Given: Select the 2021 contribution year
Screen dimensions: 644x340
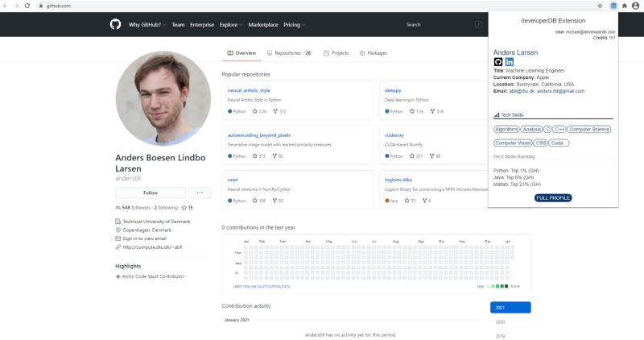Looking at the screenshot, I should click(x=510, y=308).
